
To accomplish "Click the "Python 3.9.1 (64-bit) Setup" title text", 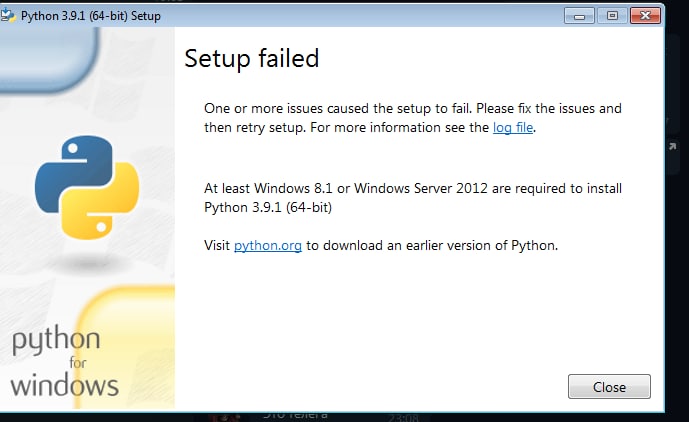I will (x=91, y=16).
